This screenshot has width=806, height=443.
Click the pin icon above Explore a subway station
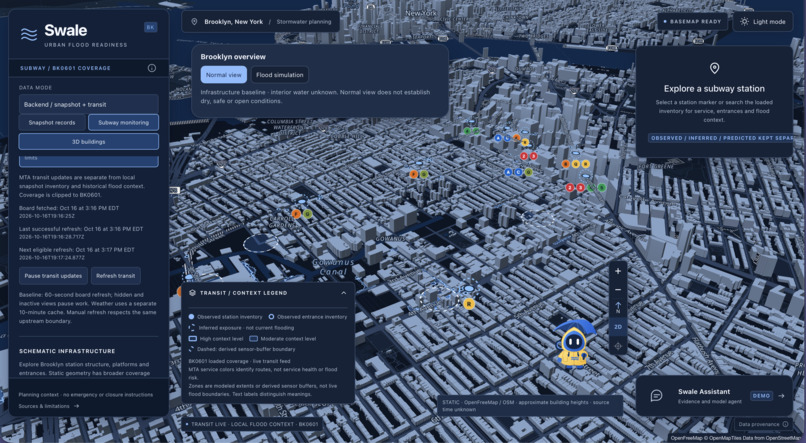tap(714, 68)
